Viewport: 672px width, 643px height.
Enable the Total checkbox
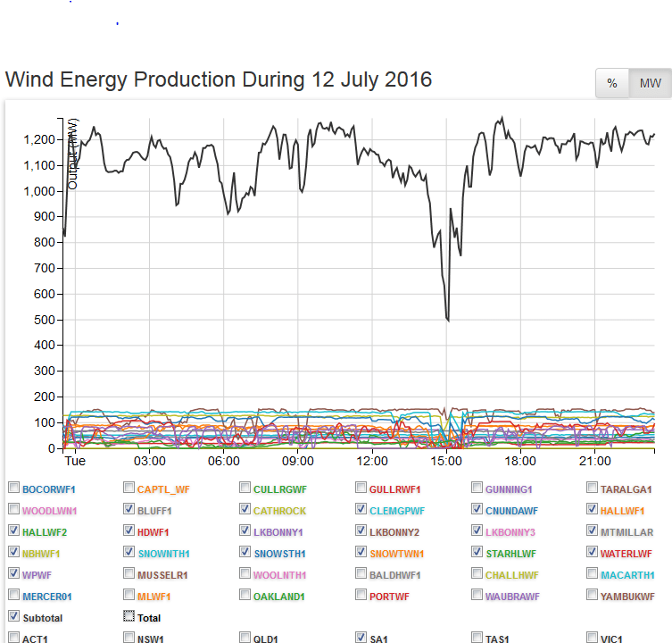coord(129,616)
